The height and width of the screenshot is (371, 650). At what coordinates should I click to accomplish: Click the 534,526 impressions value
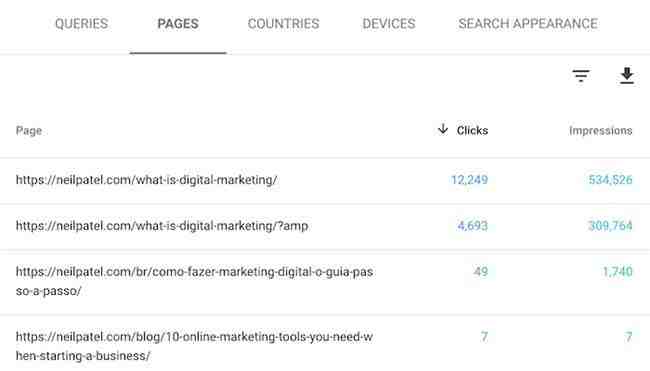(611, 180)
